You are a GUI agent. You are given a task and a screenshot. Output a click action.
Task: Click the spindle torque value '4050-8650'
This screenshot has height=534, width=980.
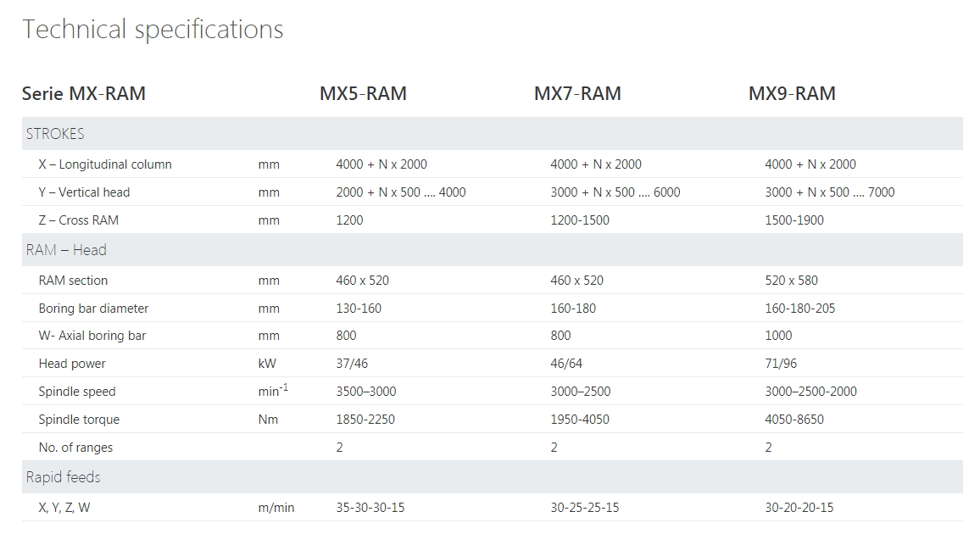[794, 420]
